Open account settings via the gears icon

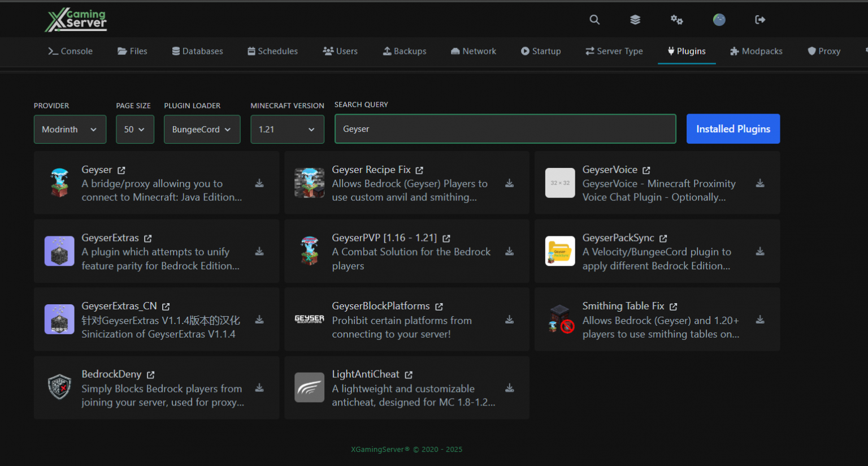[676, 19]
